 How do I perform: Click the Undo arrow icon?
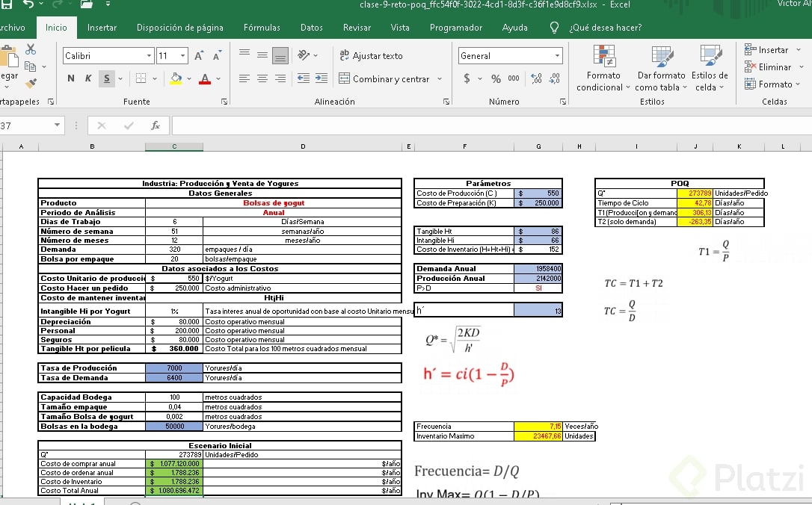click(28, 4)
